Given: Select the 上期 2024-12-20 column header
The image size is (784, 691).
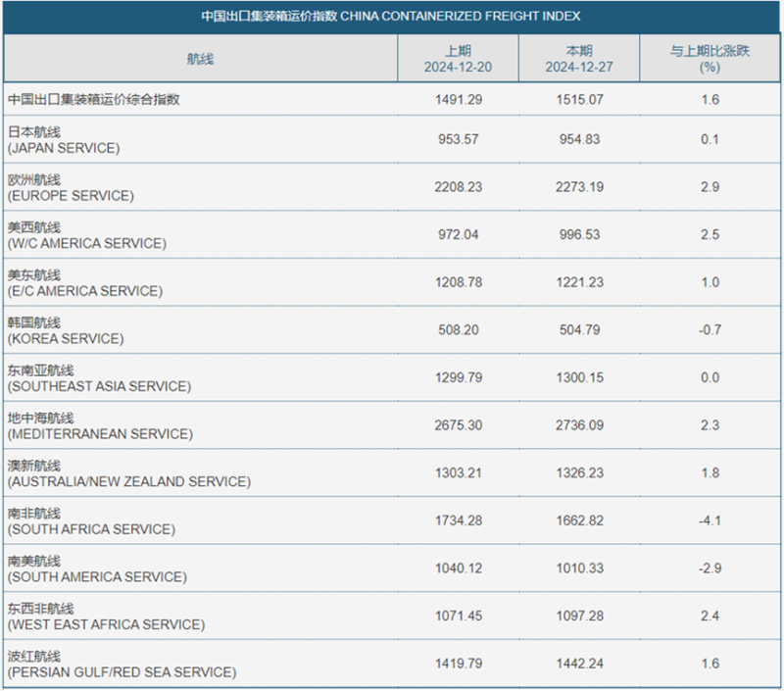Looking at the screenshot, I should point(458,59).
